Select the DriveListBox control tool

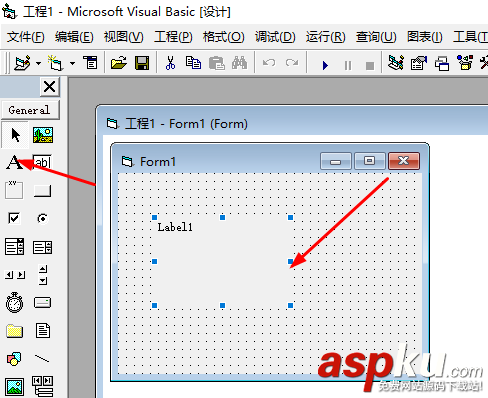pyautogui.click(x=42, y=303)
